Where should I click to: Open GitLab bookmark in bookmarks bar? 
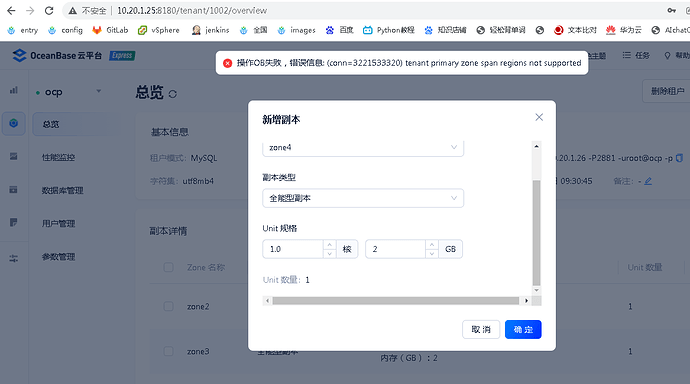110,30
